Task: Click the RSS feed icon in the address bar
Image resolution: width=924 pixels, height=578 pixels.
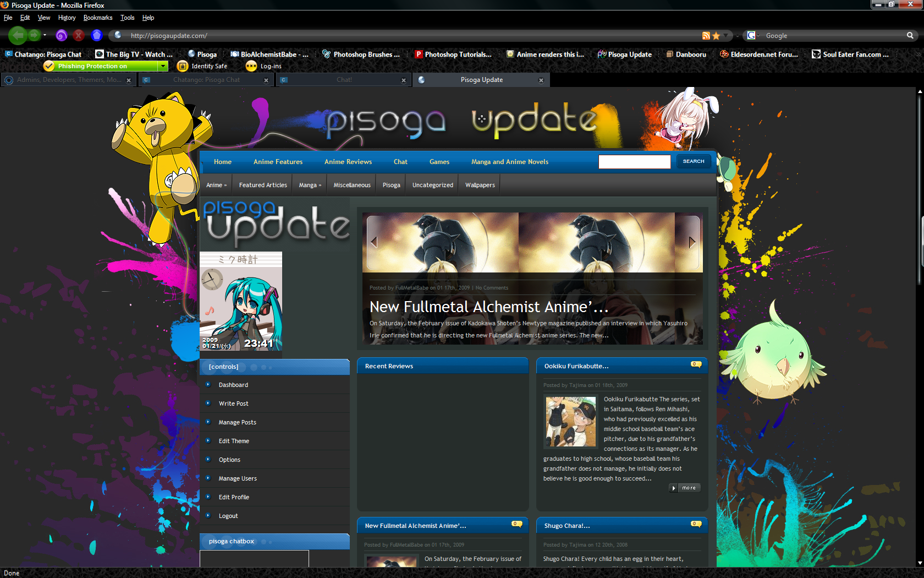Action: click(706, 36)
